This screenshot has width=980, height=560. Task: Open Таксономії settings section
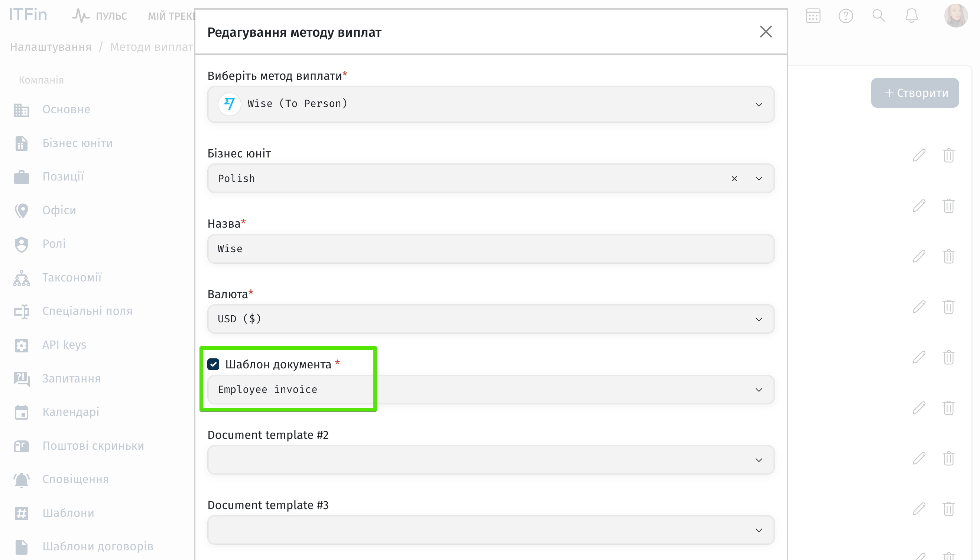pos(72,277)
